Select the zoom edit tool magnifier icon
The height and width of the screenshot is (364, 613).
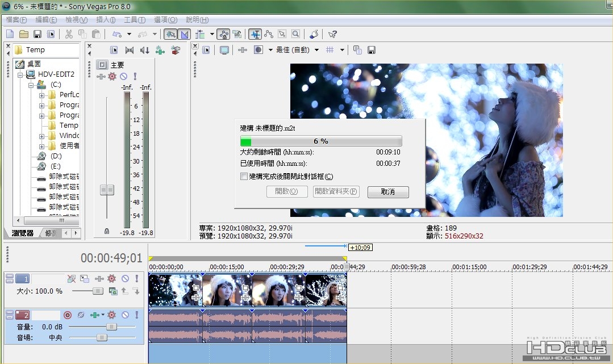[x=296, y=35]
